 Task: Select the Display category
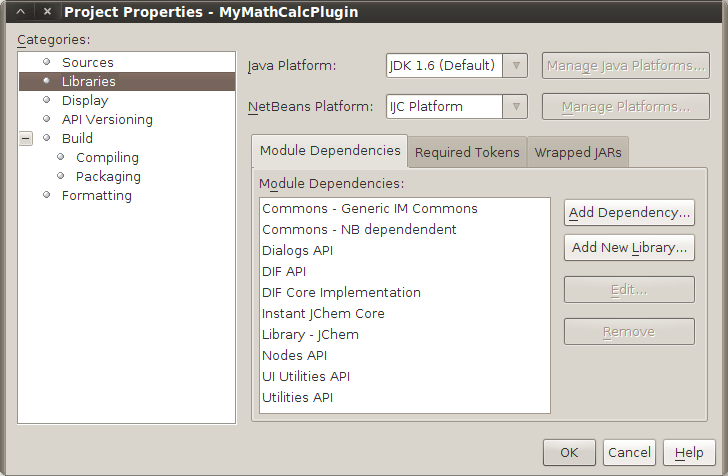point(85,101)
